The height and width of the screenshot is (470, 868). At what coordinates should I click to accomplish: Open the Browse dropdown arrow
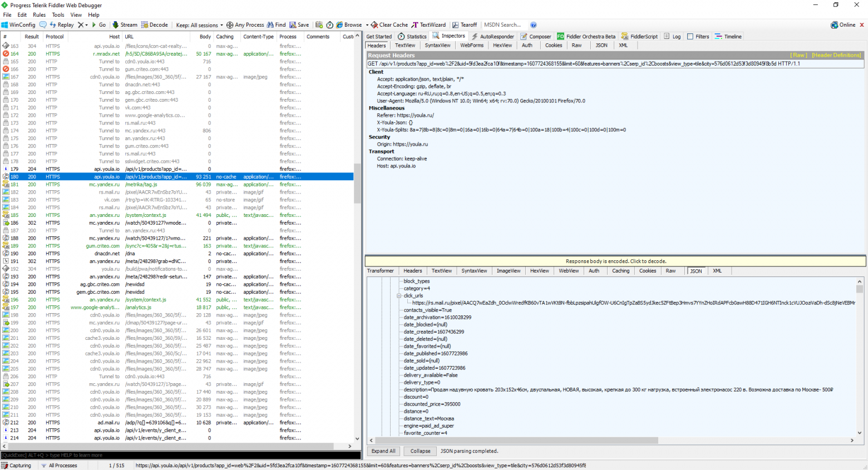[367, 25]
